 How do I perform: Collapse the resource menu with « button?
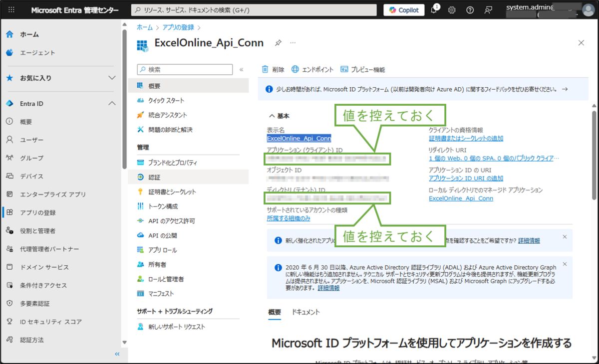click(242, 70)
